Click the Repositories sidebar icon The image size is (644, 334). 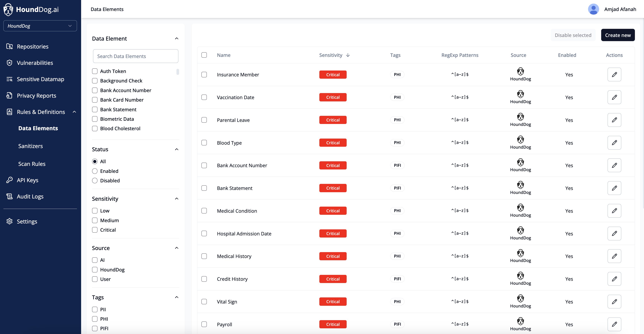pos(9,46)
